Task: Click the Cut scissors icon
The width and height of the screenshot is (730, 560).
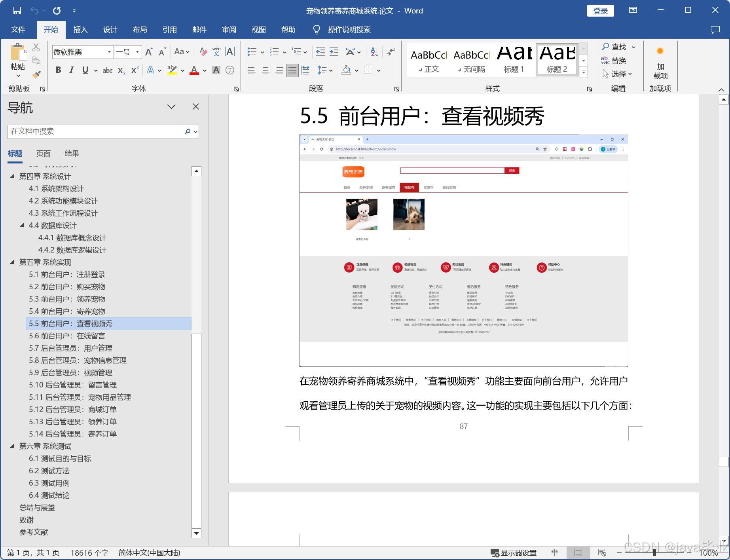Action: click(36, 47)
